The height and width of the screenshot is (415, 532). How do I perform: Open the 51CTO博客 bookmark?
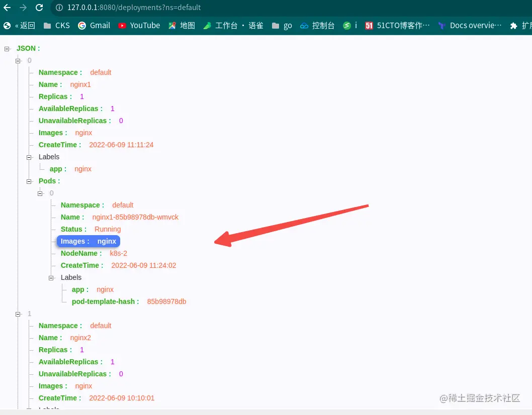tap(397, 26)
